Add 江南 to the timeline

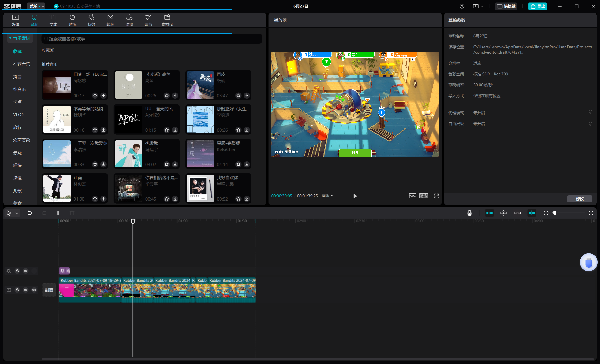coord(104,199)
